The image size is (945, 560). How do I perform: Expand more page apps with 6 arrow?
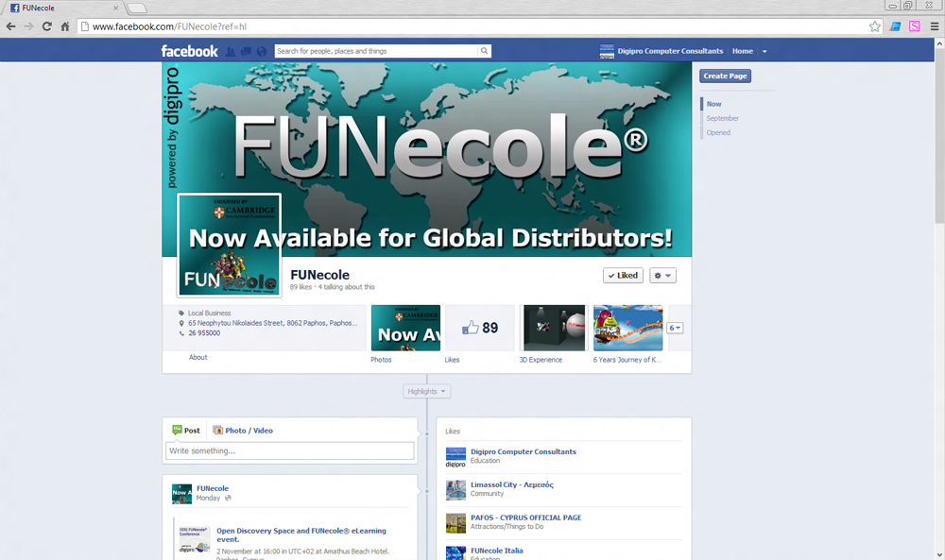(x=675, y=328)
